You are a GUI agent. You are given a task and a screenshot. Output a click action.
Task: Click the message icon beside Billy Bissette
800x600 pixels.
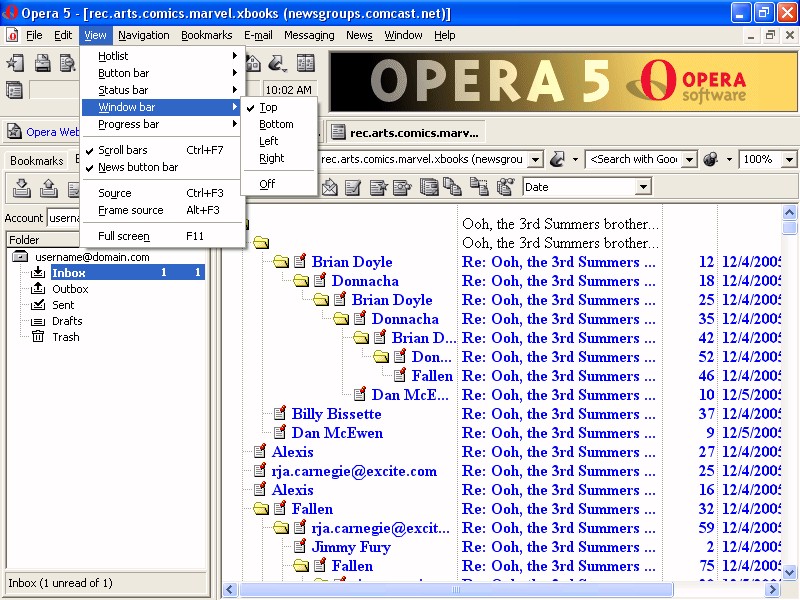[280, 413]
